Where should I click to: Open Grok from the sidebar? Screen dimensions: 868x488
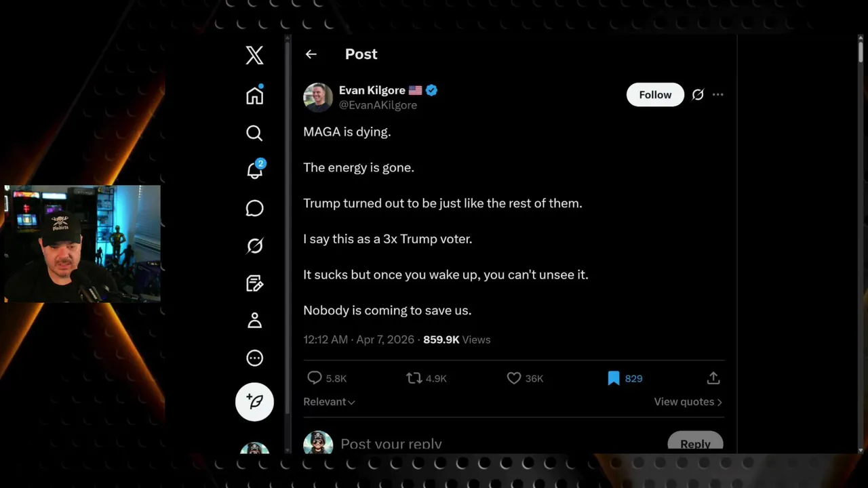(254, 245)
